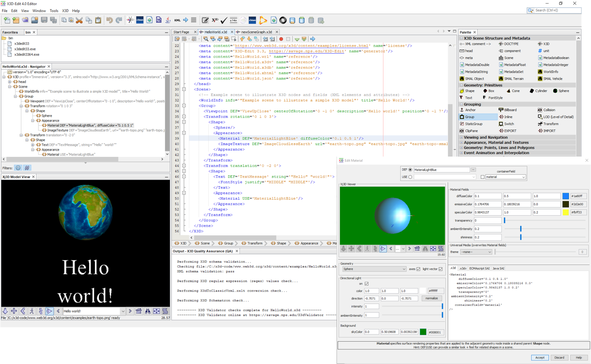Open the X3D menu
Viewport: 591px width, 364px height.
point(65,11)
